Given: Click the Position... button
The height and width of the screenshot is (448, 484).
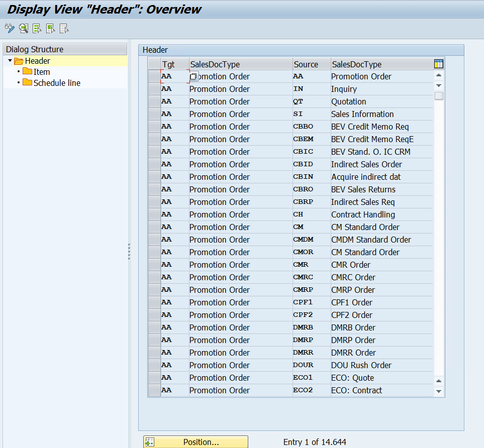Looking at the screenshot, I should pos(196,442).
